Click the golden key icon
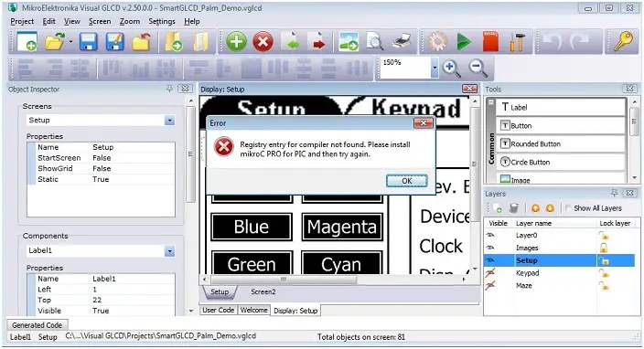Image resolution: width=644 pixels, height=349 pixels. point(623,42)
